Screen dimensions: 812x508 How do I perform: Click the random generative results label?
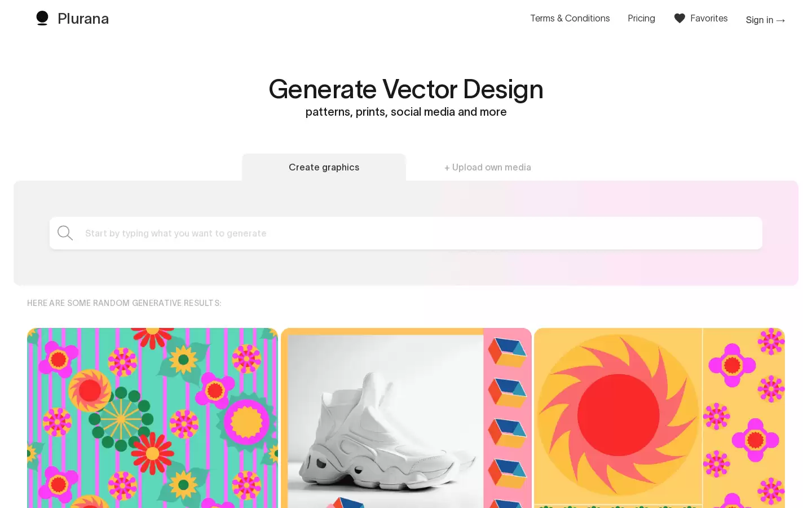pyautogui.click(x=124, y=303)
